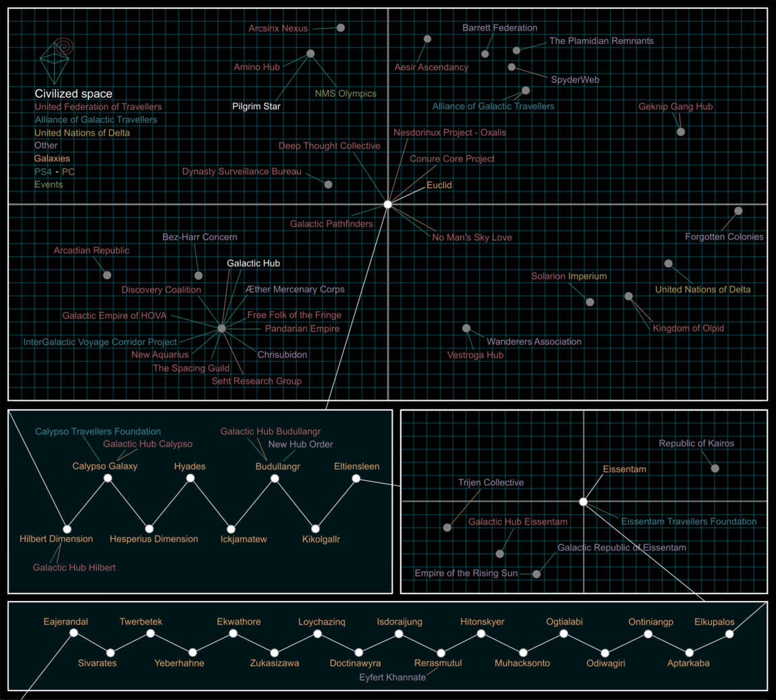Screen dimensions: 776x700
Task: Click the Dynasty Surveillance Bureau node dot
Action: [x=328, y=185]
